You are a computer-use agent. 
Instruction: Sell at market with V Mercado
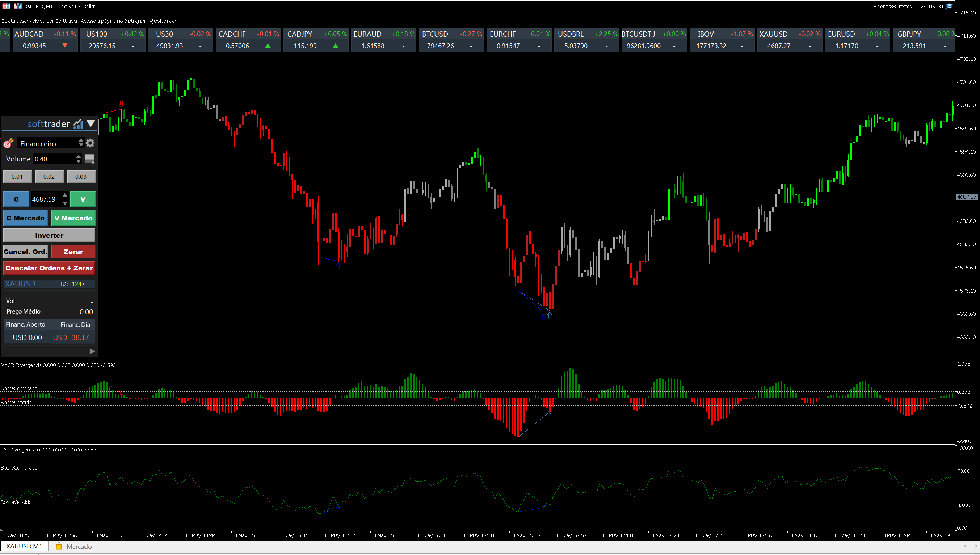coord(73,218)
